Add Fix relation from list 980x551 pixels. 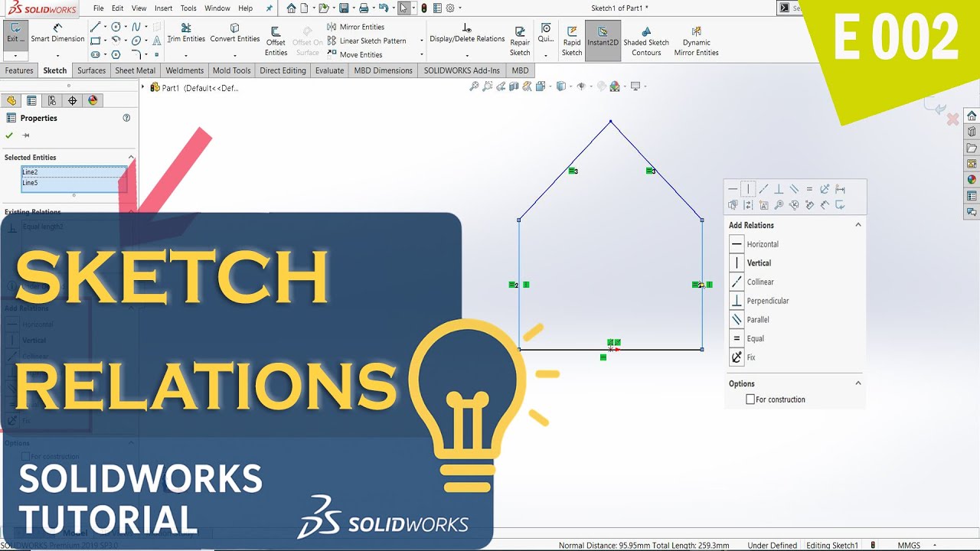743,357
